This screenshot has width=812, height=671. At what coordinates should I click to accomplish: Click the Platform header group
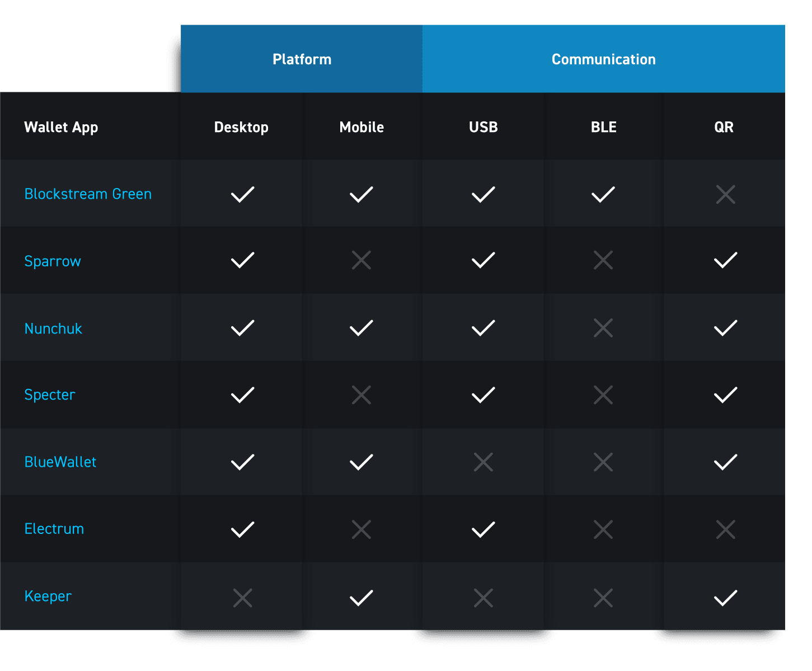[x=302, y=59]
